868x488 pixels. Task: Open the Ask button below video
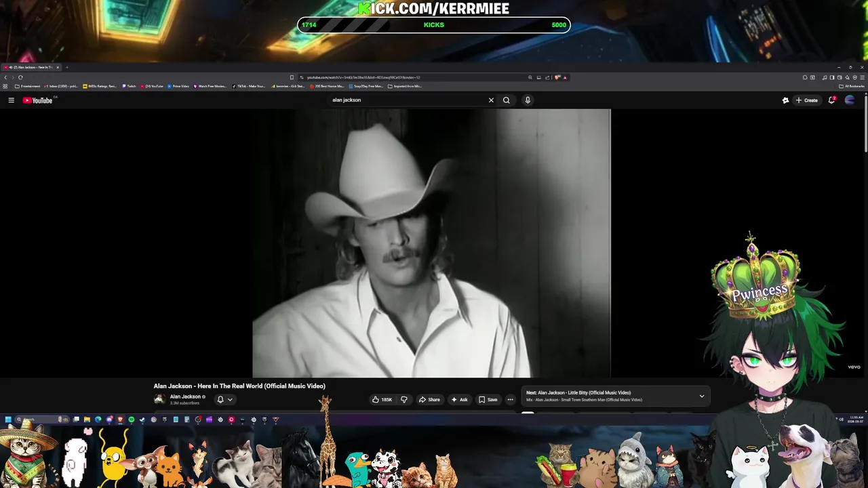click(x=459, y=400)
